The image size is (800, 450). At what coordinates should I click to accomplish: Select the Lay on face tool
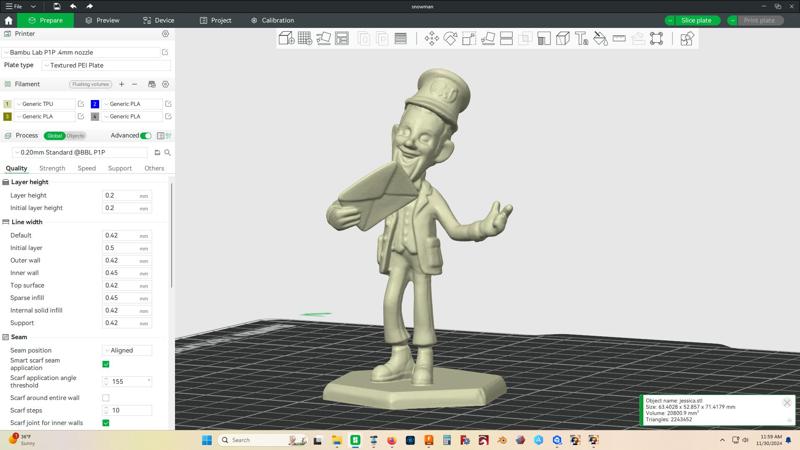488,38
